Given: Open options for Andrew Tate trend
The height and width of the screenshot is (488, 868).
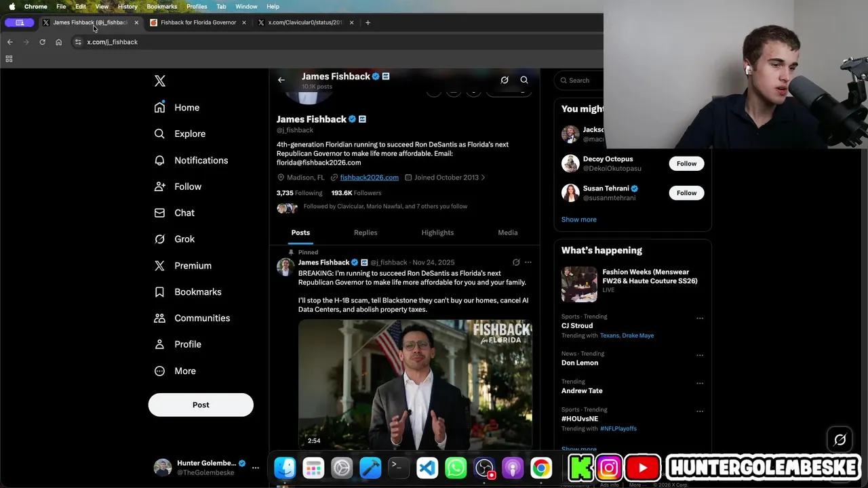Looking at the screenshot, I should pyautogui.click(x=700, y=383).
